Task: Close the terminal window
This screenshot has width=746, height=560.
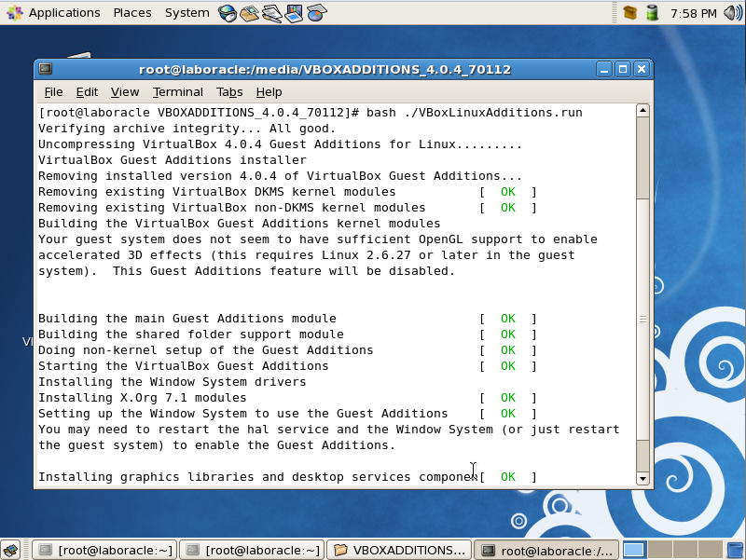Action: click(x=642, y=69)
